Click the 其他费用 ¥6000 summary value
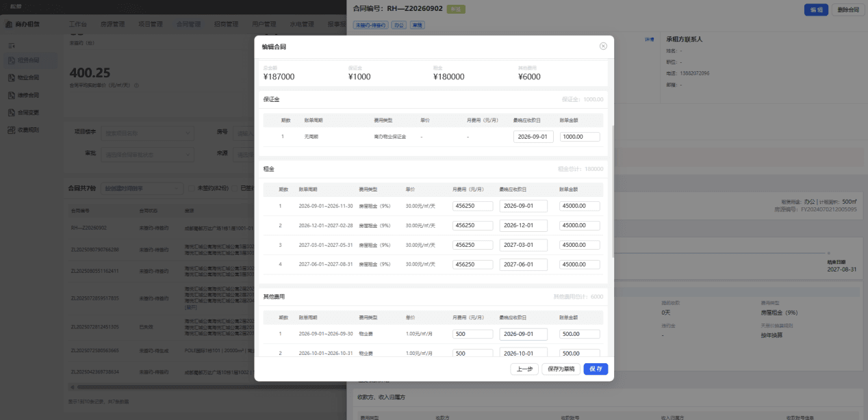 pos(529,77)
